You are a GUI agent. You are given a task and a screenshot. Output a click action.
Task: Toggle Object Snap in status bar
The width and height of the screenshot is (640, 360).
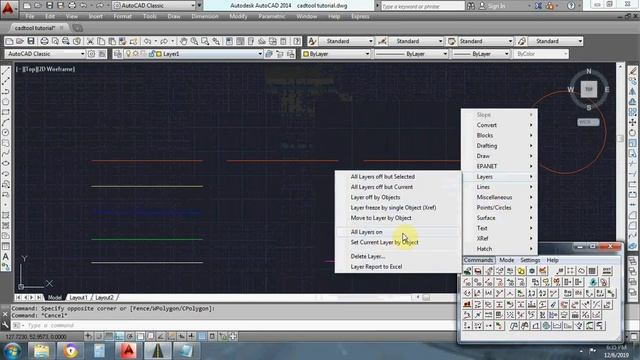point(140,336)
